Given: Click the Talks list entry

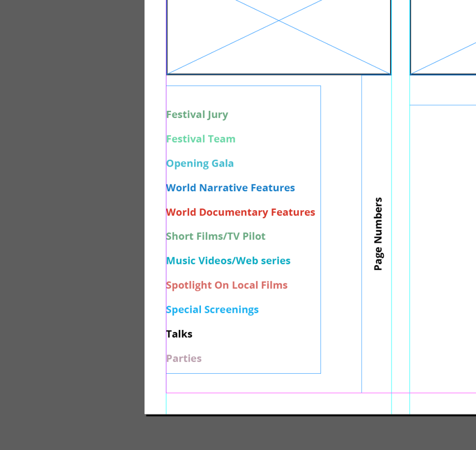Looking at the screenshot, I should (179, 334).
